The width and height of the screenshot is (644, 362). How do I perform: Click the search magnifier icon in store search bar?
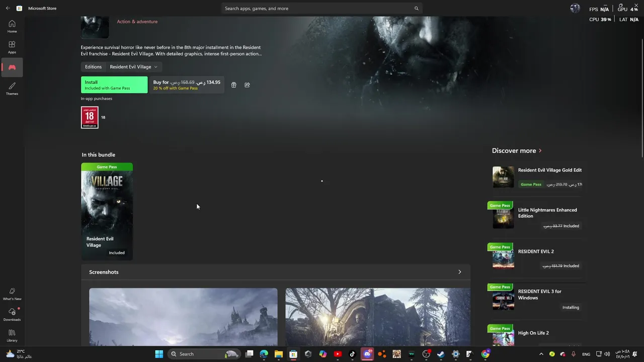point(416,9)
